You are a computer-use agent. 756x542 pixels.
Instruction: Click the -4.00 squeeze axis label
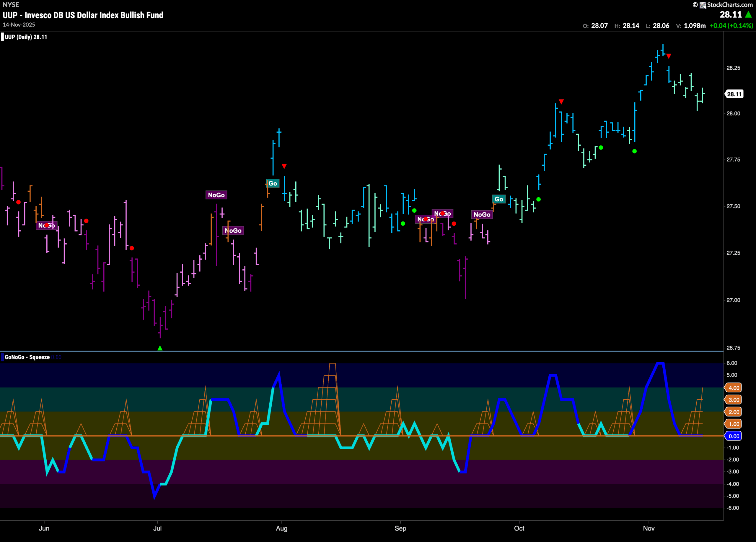(732, 484)
